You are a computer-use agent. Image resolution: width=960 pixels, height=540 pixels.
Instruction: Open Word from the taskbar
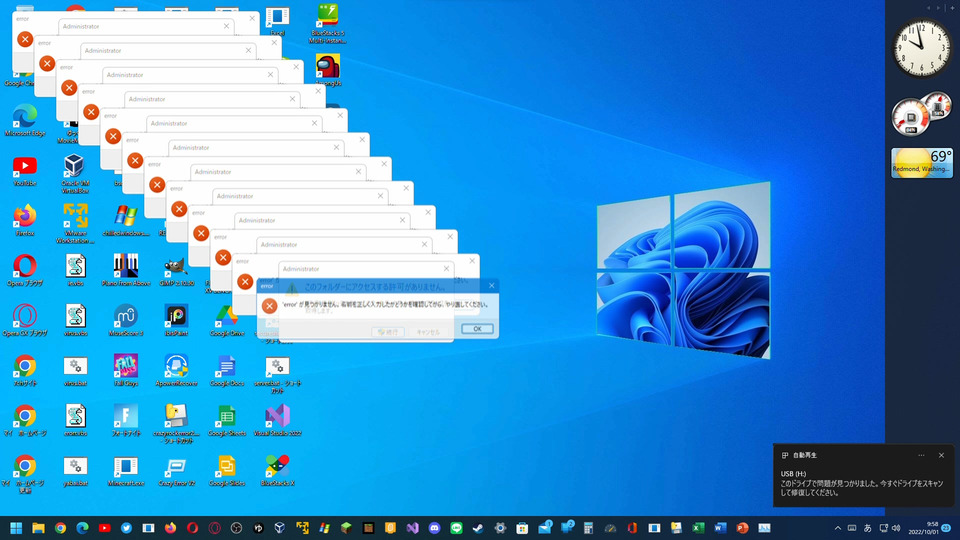720,528
